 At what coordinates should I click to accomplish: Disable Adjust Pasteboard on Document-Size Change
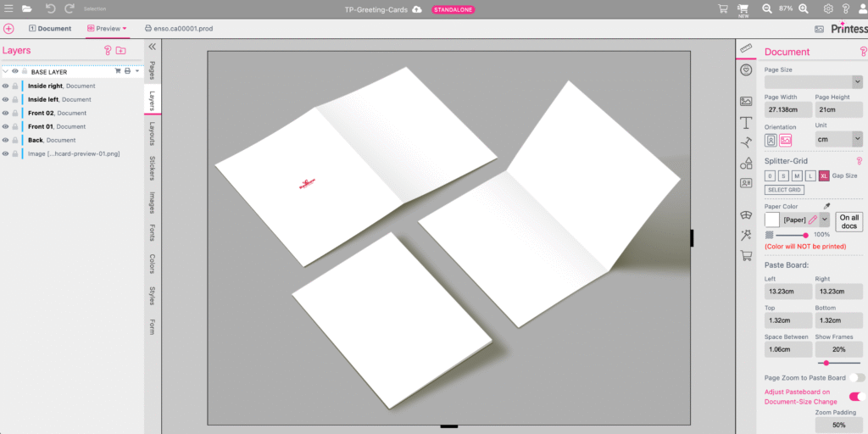click(x=857, y=396)
